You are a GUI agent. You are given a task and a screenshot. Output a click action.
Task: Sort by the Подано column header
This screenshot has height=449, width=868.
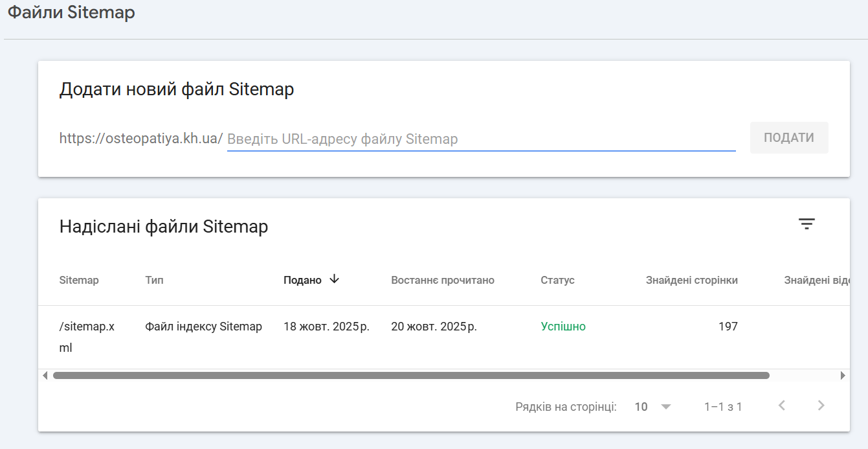302,281
